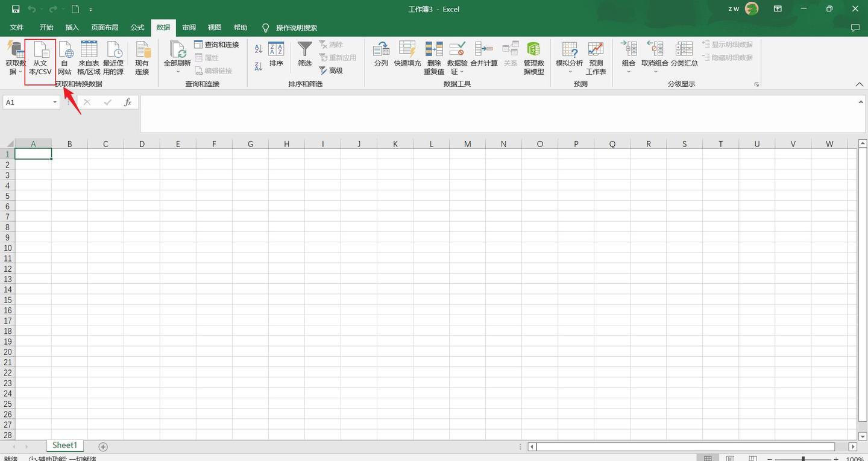Open the 自网站 web import tool
The image size is (868, 461).
point(64,57)
